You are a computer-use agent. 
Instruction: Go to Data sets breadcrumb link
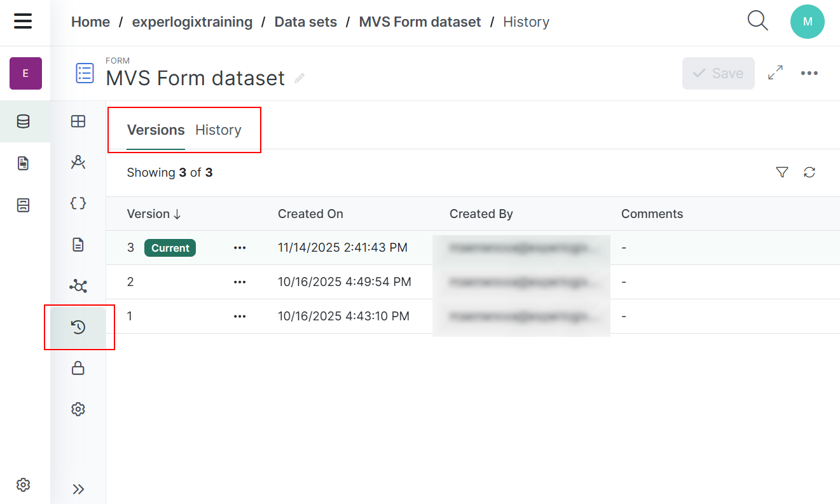click(305, 22)
